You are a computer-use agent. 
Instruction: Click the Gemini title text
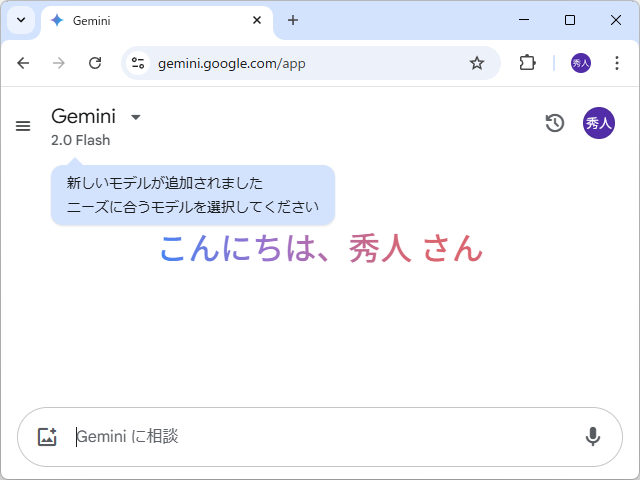[84, 116]
